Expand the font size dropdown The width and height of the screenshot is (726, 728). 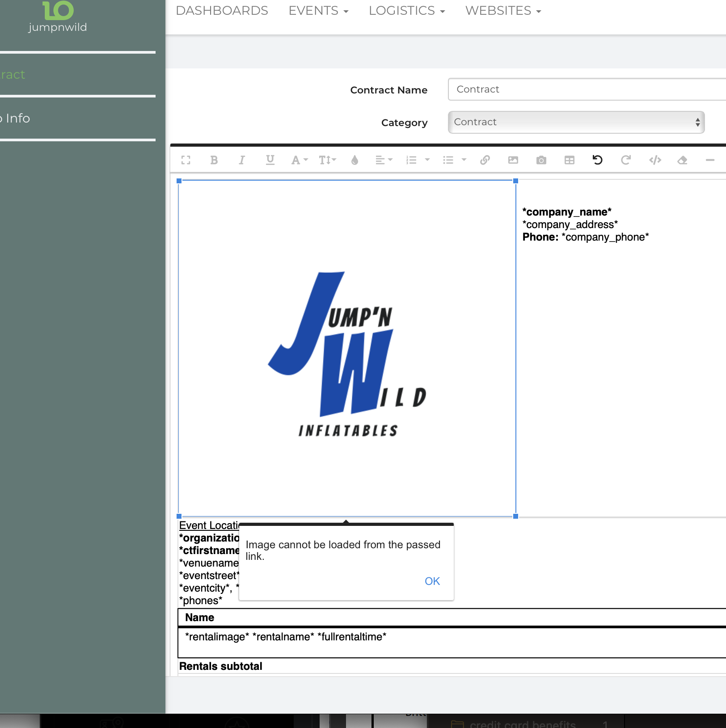(x=327, y=160)
